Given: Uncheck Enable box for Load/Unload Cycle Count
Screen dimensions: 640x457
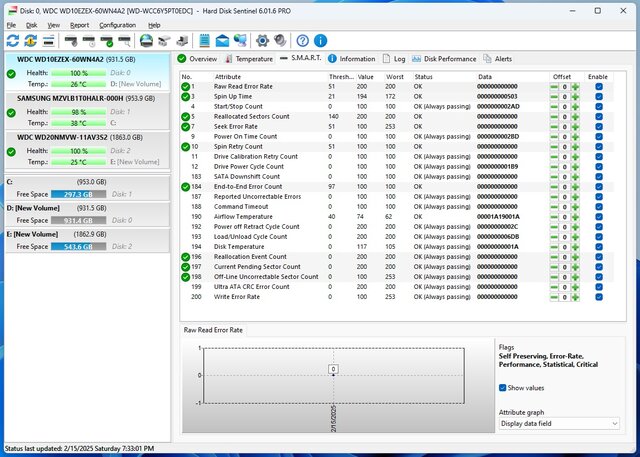Looking at the screenshot, I should [599, 237].
